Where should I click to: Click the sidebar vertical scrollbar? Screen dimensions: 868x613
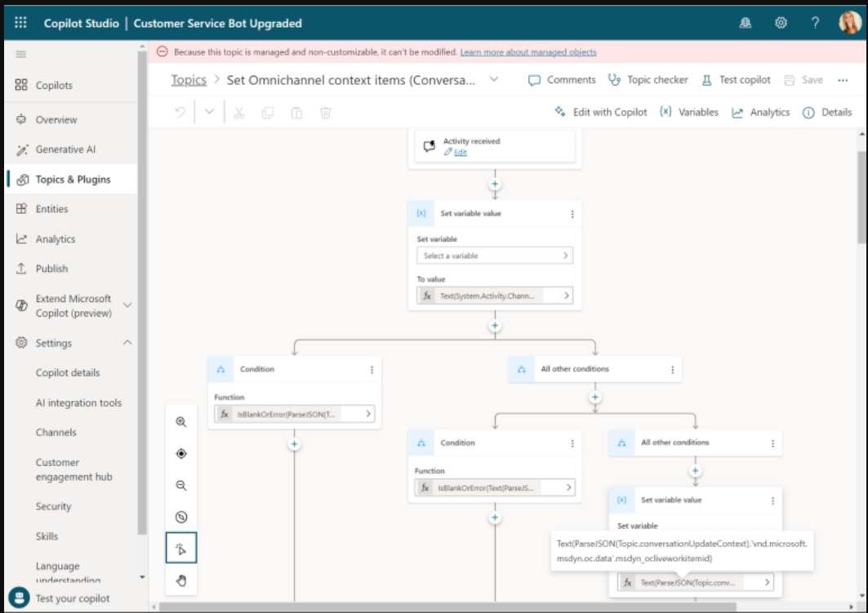(142, 293)
